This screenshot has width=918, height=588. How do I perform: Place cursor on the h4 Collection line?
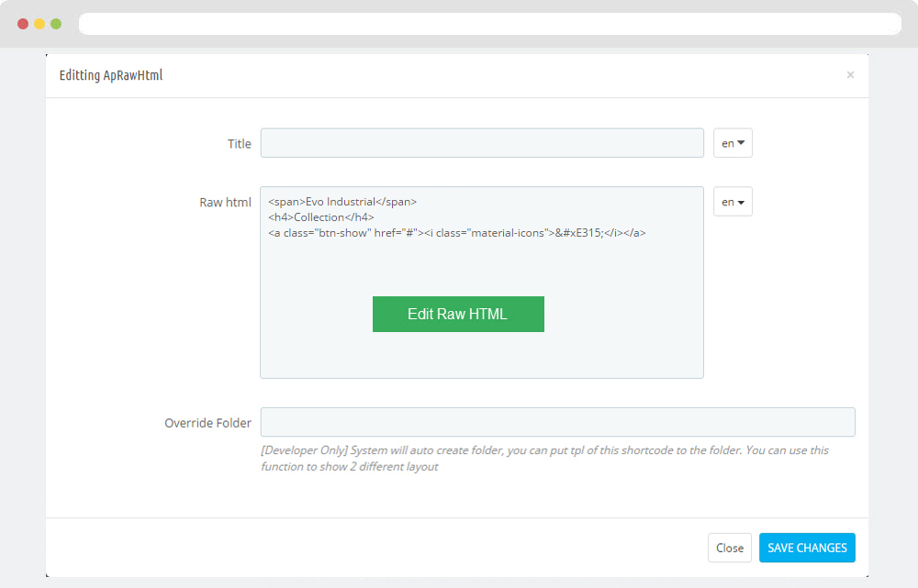321,217
